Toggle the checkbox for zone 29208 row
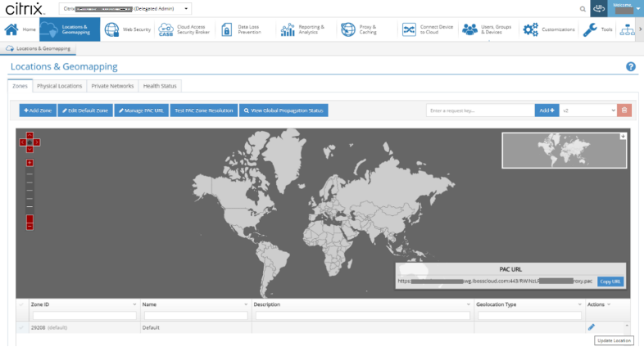Screen dimensions: 644x347 pyautogui.click(x=21, y=327)
